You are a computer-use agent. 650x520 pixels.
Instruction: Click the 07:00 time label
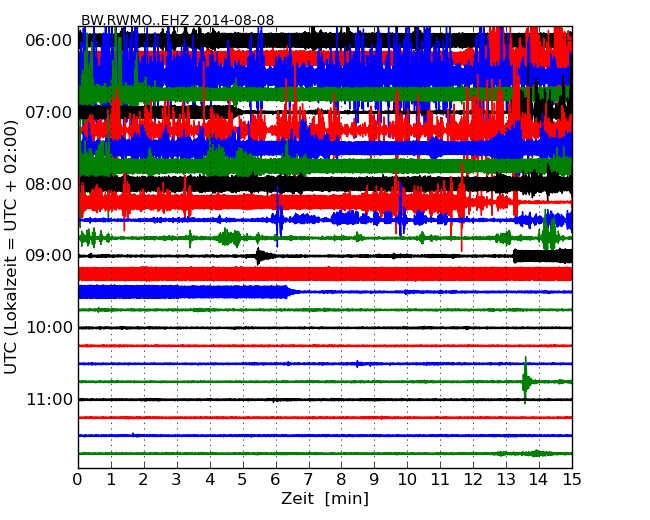pyautogui.click(x=49, y=112)
